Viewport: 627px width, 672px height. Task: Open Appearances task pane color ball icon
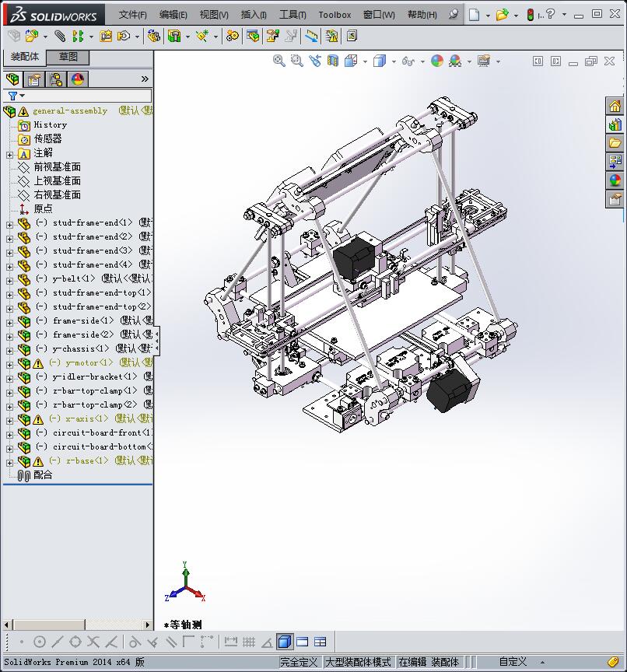pyautogui.click(x=615, y=180)
